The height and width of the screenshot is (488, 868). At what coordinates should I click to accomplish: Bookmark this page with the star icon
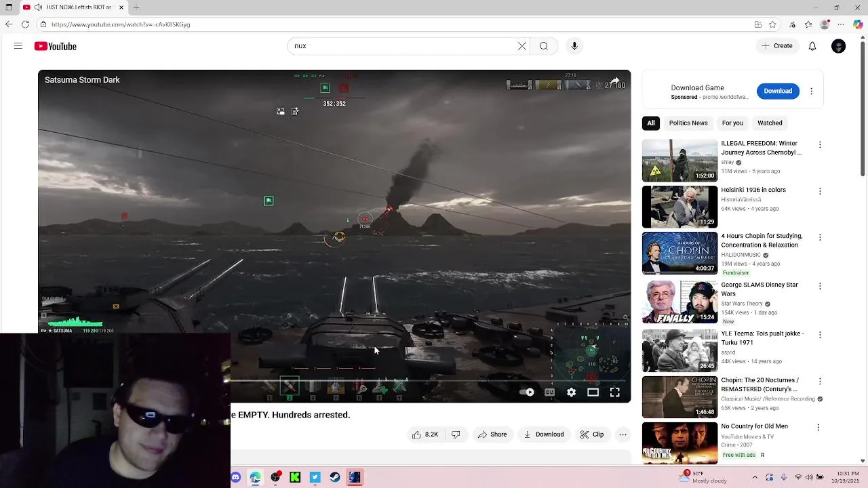click(x=772, y=24)
